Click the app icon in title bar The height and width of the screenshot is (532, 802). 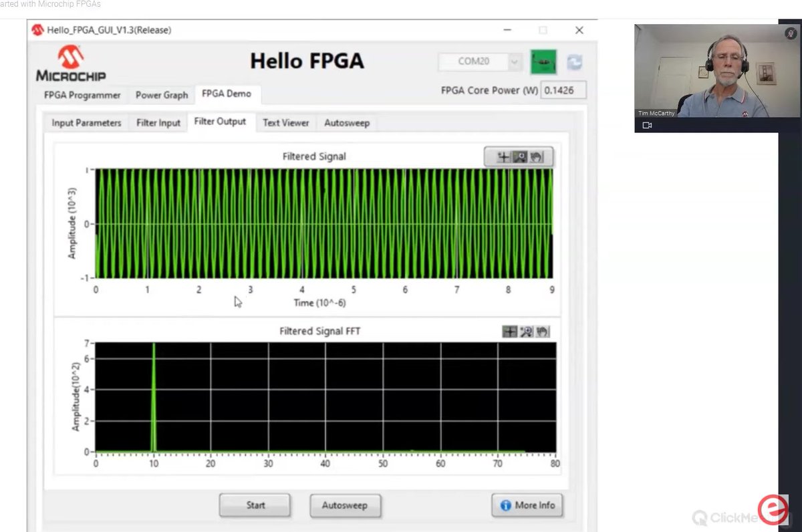click(37, 30)
